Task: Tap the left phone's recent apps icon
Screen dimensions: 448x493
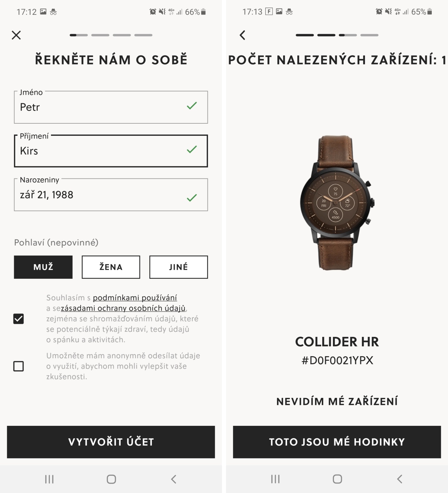Action: (x=49, y=479)
